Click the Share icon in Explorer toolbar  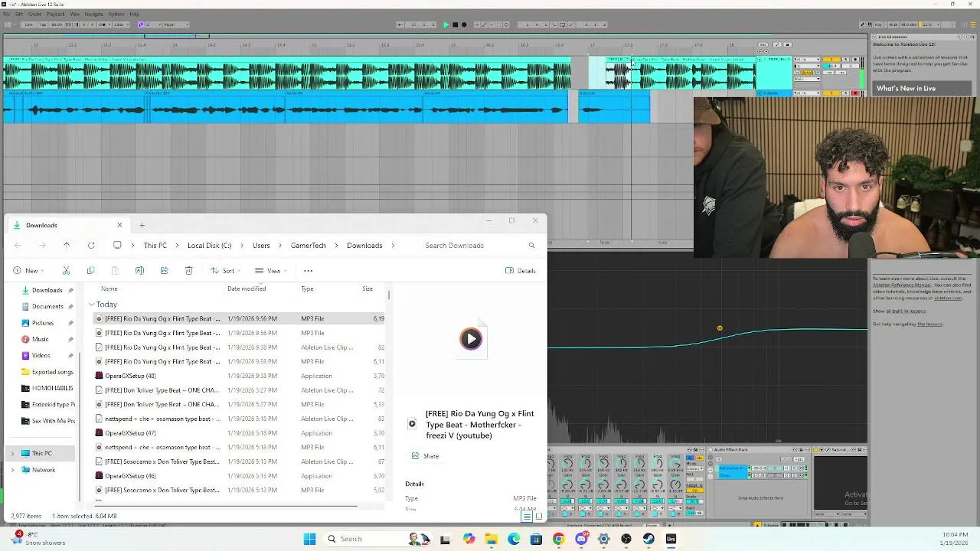coord(164,270)
